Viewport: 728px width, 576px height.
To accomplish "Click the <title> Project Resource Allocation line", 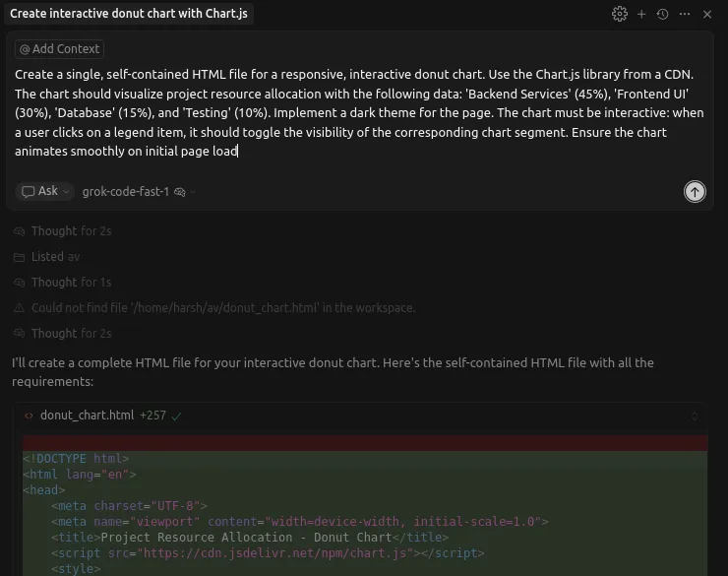I will [x=250, y=537].
